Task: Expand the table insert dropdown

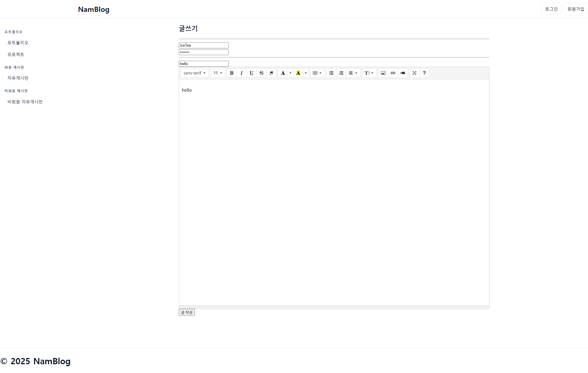Action: pos(317,73)
